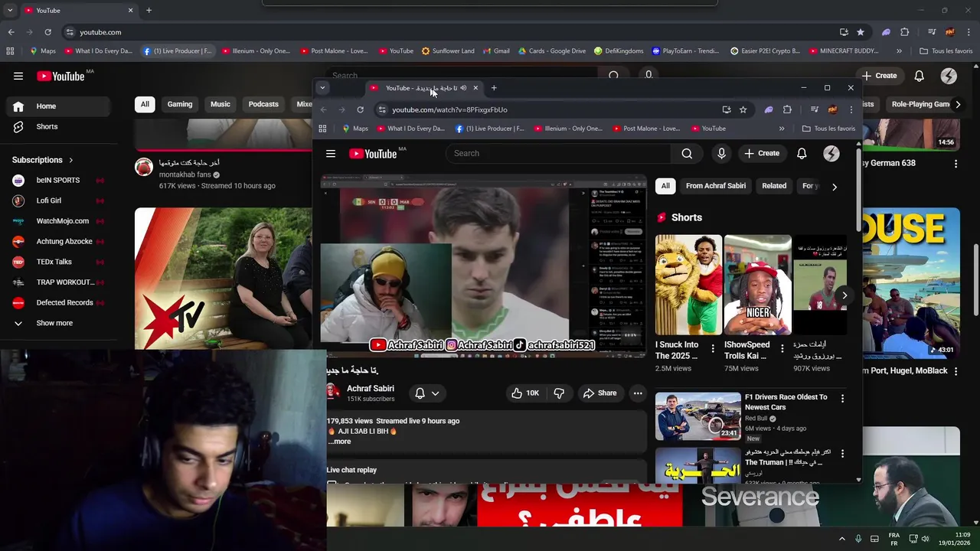Show hidden icons in the Windows system tray
Screen dimensions: 980x551
841,539
